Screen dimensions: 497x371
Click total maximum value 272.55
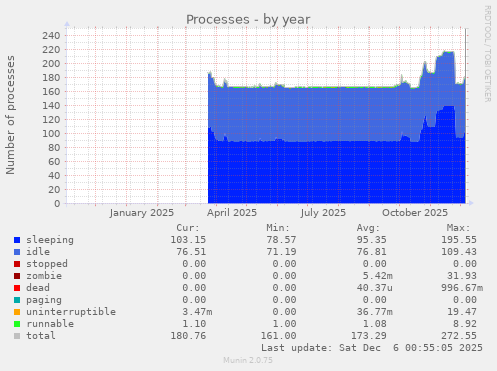click(x=459, y=336)
